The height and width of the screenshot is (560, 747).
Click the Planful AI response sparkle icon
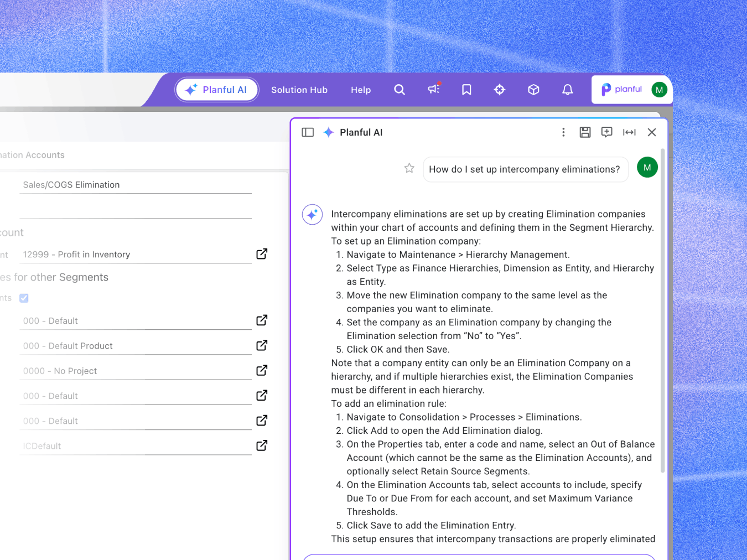(312, 214)
